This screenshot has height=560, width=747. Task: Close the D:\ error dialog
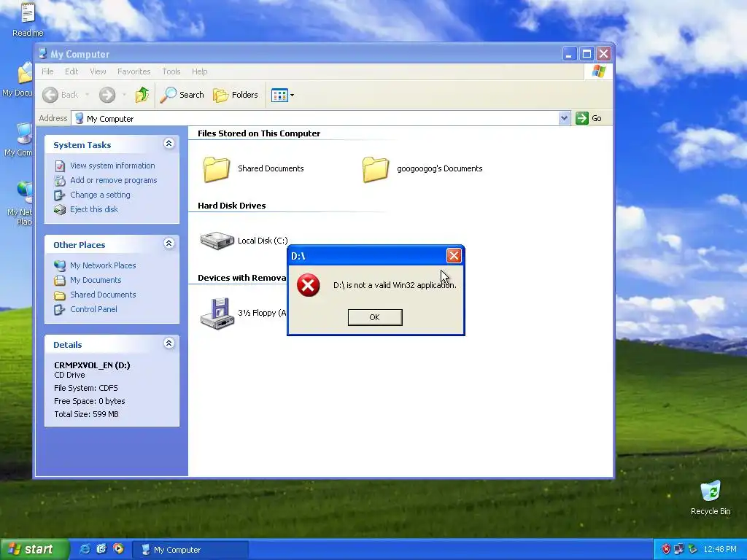pos(454,256)
